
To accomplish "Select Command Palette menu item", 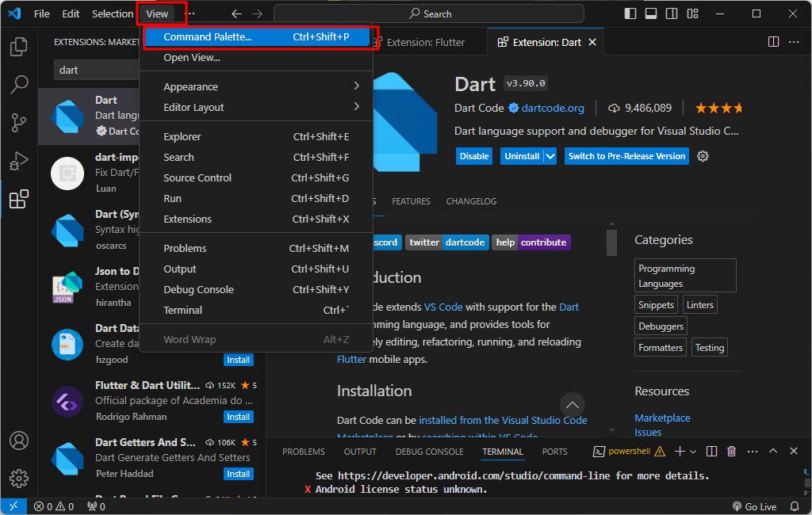I will [256, 36].
